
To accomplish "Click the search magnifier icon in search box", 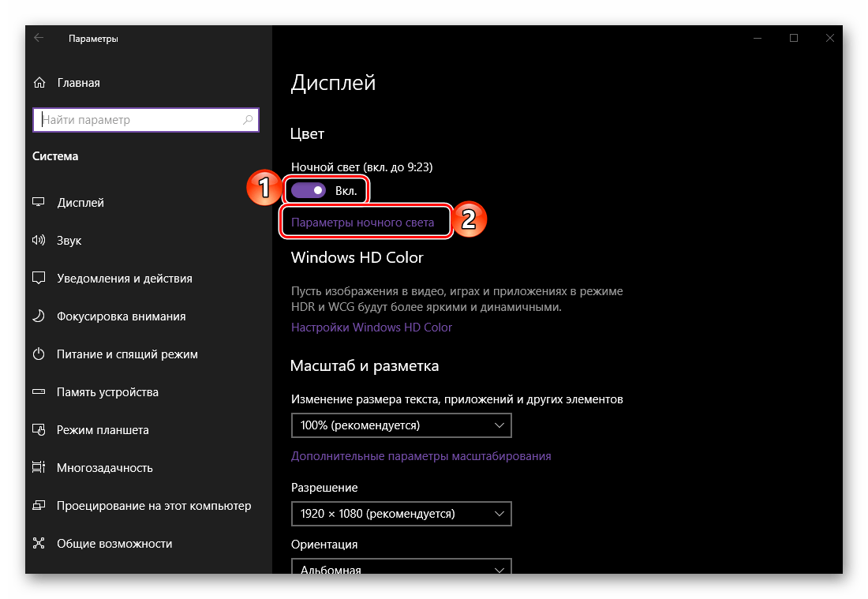I will (x=248, y=120).
